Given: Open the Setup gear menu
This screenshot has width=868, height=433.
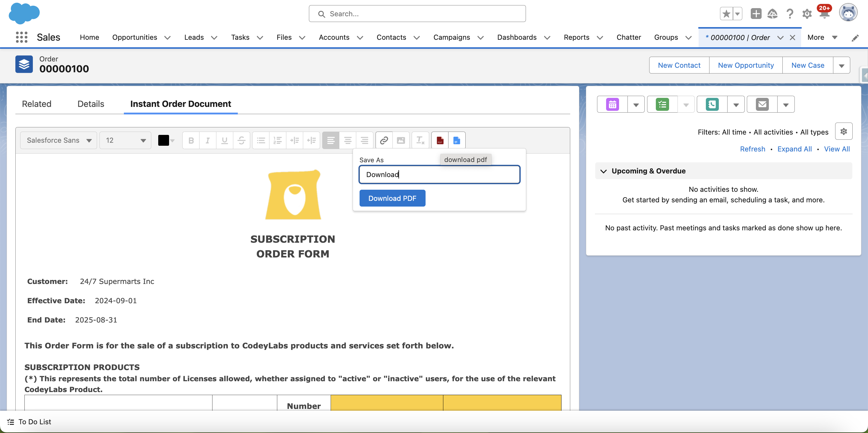Looking at the screenshot, I should pyautogui.click(x=807, y=14).
